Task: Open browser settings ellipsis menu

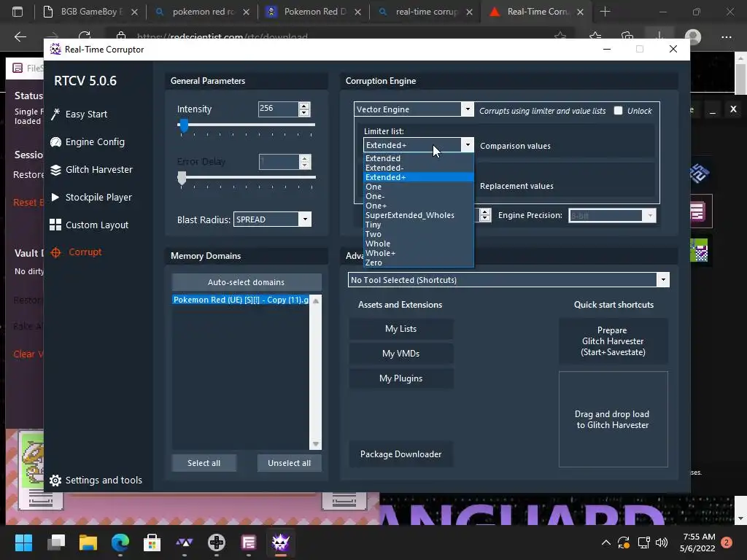Action: (x=726, y=36)
